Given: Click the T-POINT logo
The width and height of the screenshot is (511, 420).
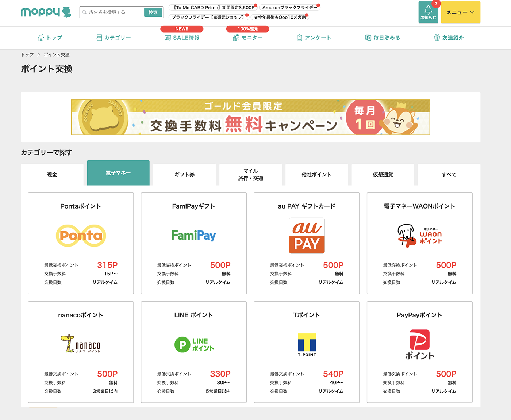Looking at the screenshot, I should tap(307, 345).
